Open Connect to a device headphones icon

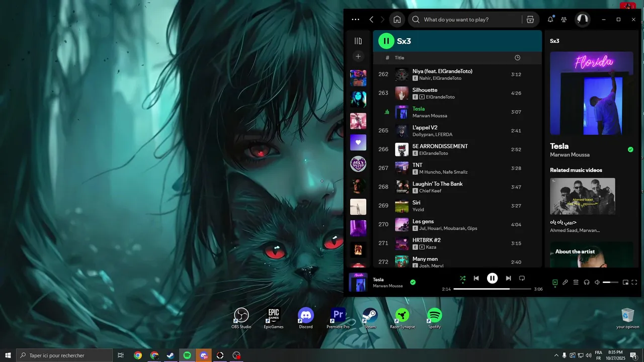[x=587, y=283]
